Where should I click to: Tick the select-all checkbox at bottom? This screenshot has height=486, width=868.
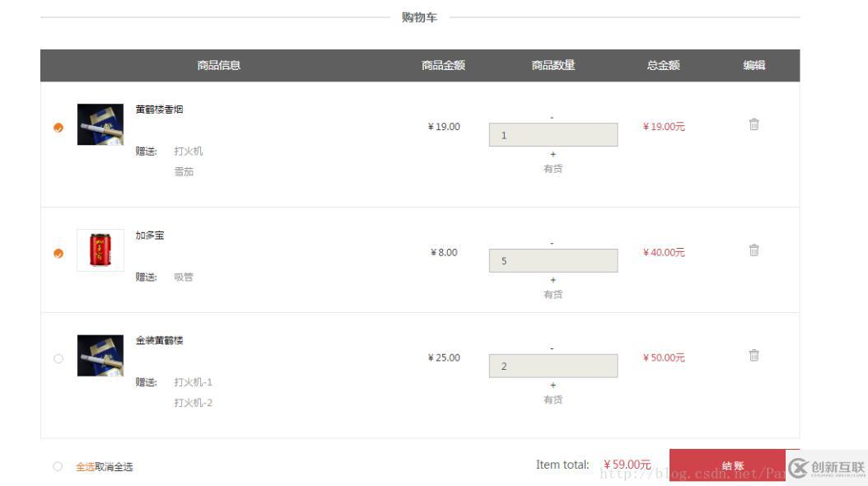pos(58,466)
